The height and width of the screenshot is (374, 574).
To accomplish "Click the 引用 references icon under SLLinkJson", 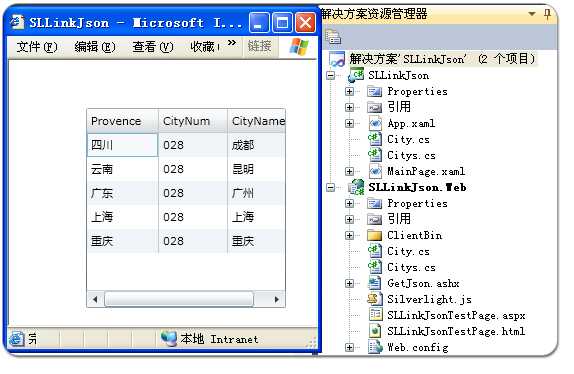I will pos(374,107).
